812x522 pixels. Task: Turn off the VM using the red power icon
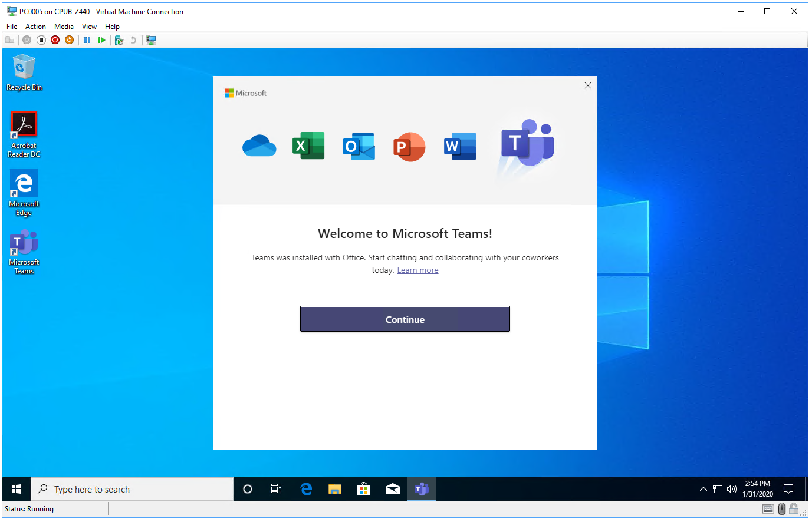[x=55, y=39]
